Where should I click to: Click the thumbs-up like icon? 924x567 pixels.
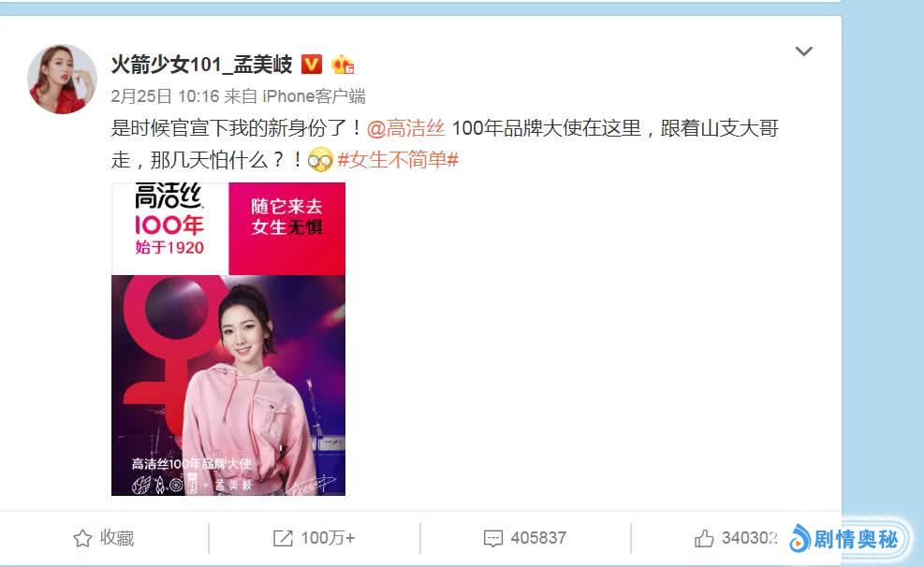[x=704, y=538]
